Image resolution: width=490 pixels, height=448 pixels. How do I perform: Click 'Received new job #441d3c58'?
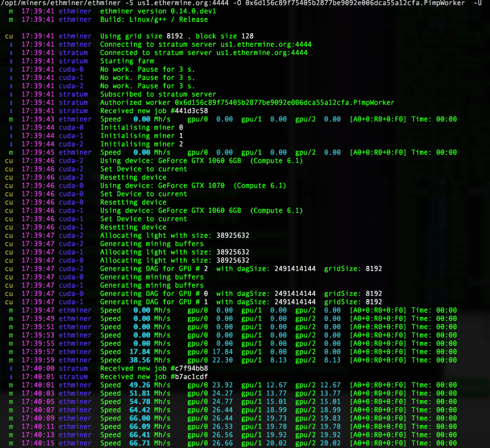[154, 111]
